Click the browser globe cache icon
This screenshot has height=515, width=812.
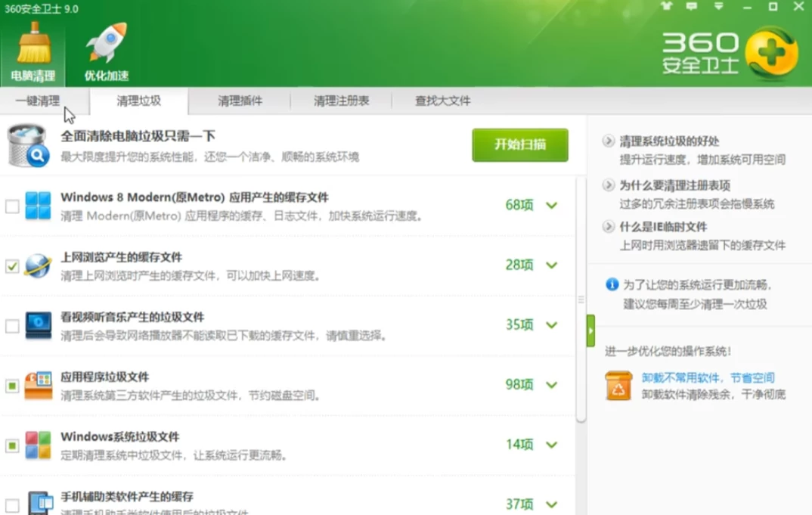38,265
